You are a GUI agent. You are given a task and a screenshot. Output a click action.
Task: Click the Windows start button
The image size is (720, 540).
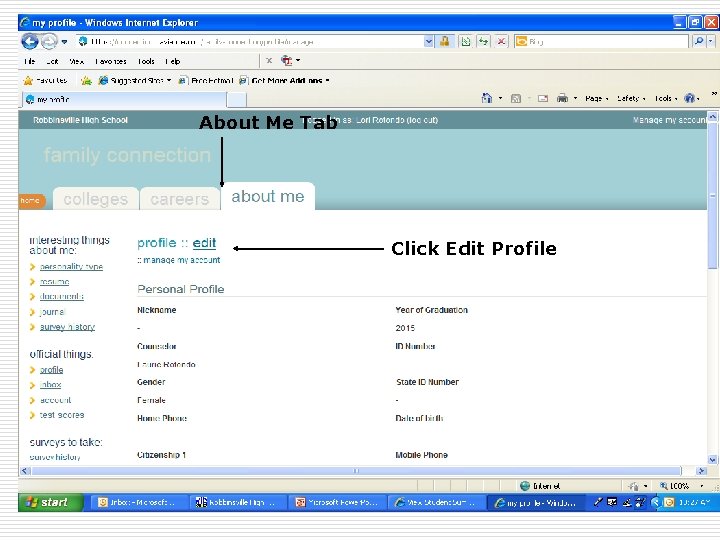(x=51, y=502)
